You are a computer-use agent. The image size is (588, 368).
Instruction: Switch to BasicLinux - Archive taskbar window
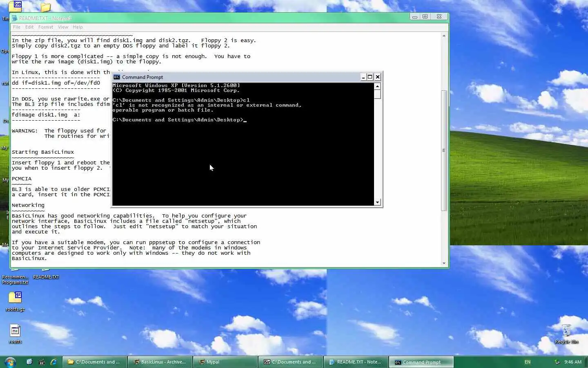(160, 362)
